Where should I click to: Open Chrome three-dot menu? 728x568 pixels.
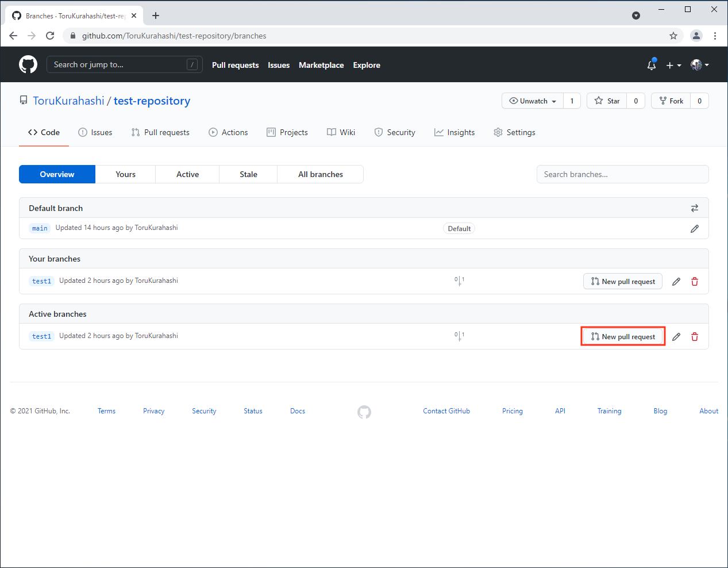click(x=715, y=36)
